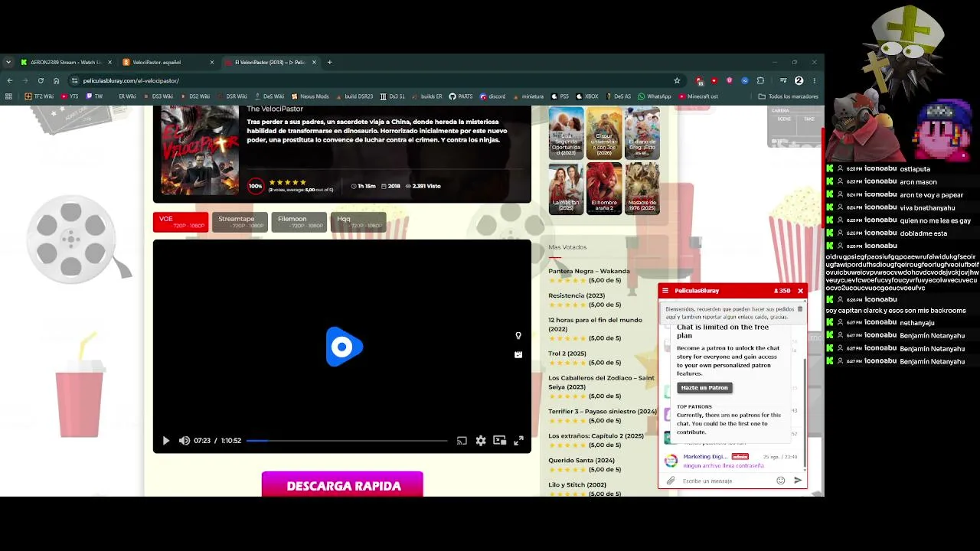Close the PeliculasBluray chat widget

click(x=800, y=291)
